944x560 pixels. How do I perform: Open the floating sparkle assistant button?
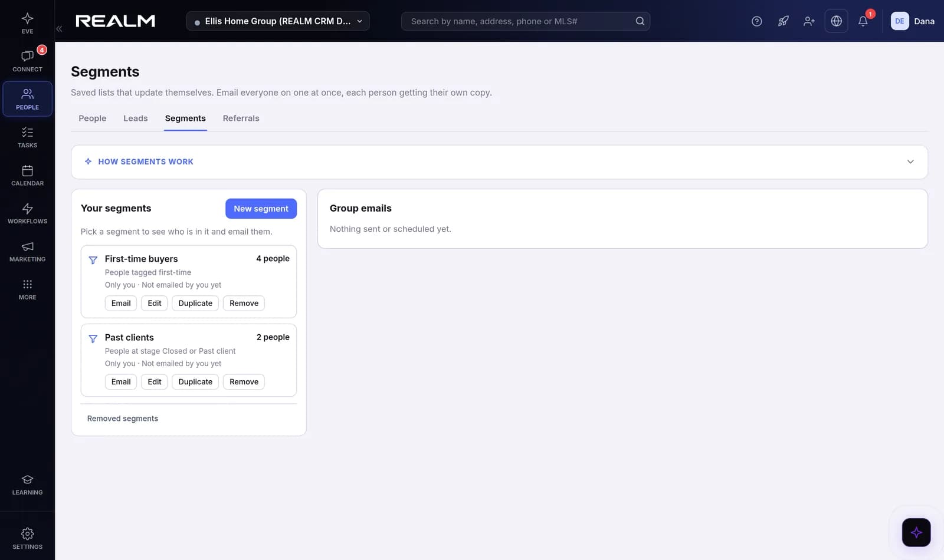pos(916,532)
